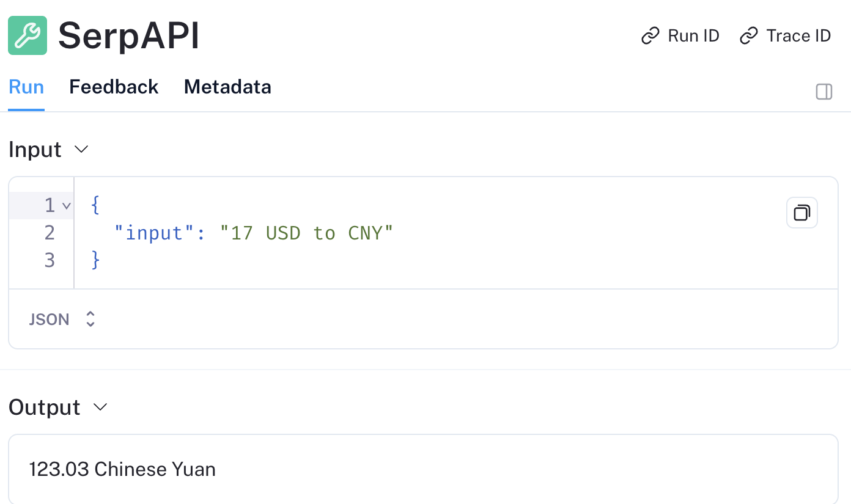Open the Feedback tab
This screenshot has height=504, width=851.
click(x=114, y=87)
